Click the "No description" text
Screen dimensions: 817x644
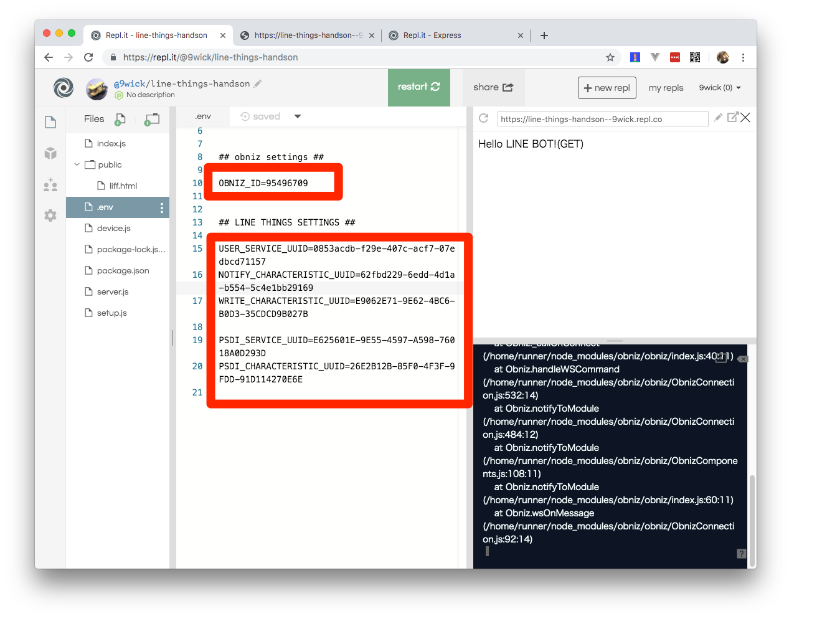[x=150, y=95]
